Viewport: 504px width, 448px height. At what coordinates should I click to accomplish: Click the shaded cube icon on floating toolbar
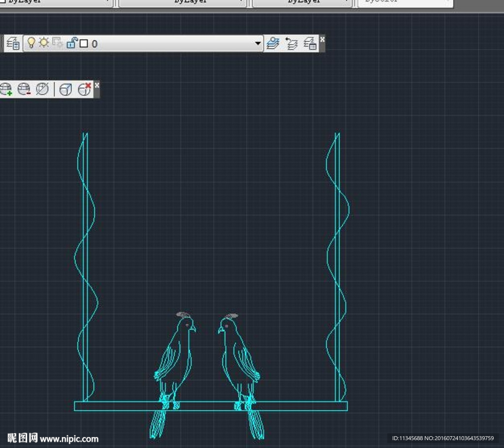66,89
